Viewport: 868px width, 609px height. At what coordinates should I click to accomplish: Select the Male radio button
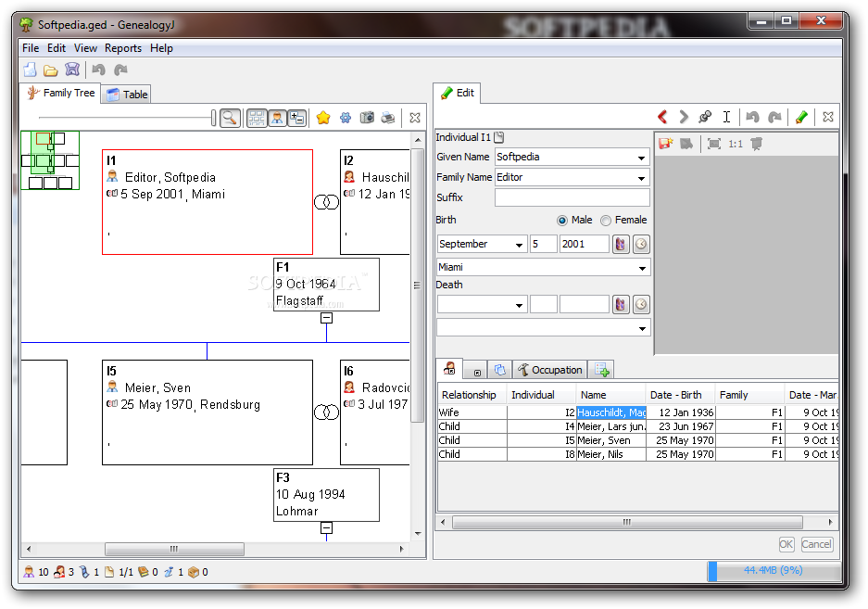click(x=562, y=221)
